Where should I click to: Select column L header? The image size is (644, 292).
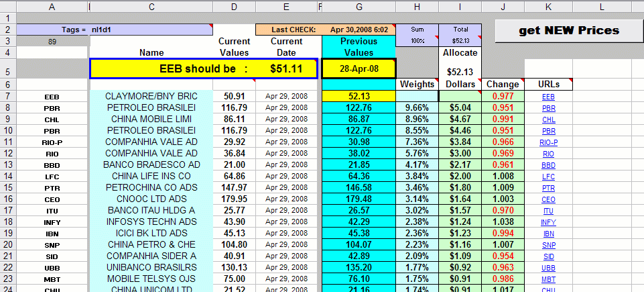click(x=602, y=7)
